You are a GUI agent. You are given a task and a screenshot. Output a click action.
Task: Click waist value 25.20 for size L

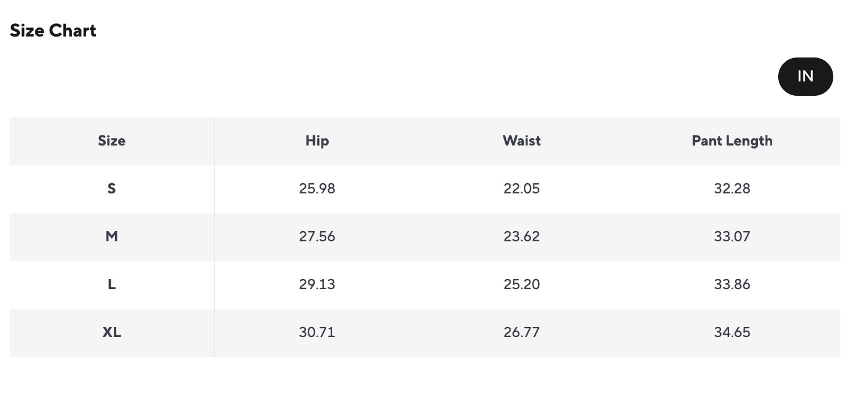[521, 284]
